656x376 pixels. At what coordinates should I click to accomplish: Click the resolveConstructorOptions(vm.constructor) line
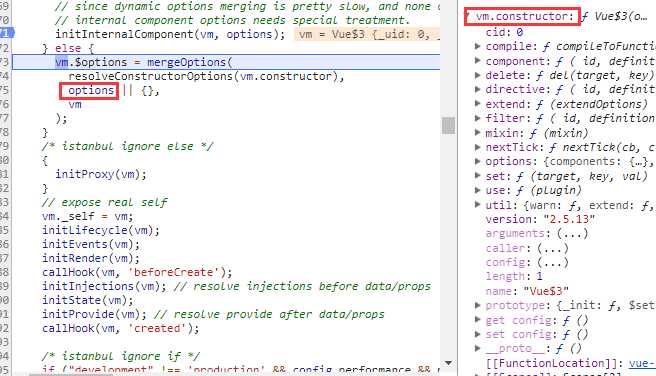(206, 76)
